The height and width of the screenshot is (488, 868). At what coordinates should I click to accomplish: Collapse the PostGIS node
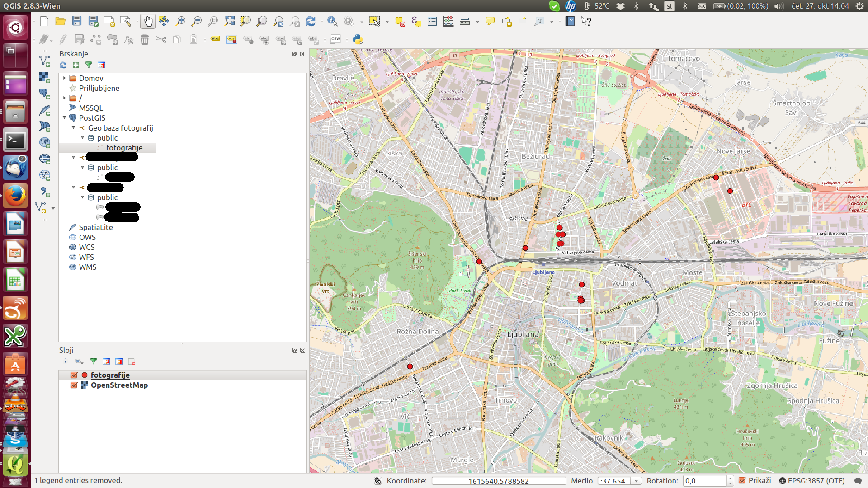(x=64, y=118)
